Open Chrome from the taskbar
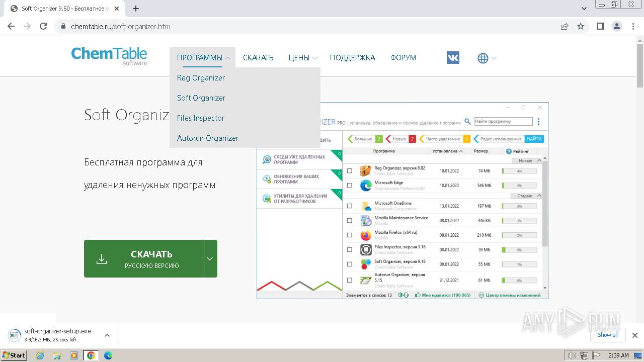 point(91,355)
